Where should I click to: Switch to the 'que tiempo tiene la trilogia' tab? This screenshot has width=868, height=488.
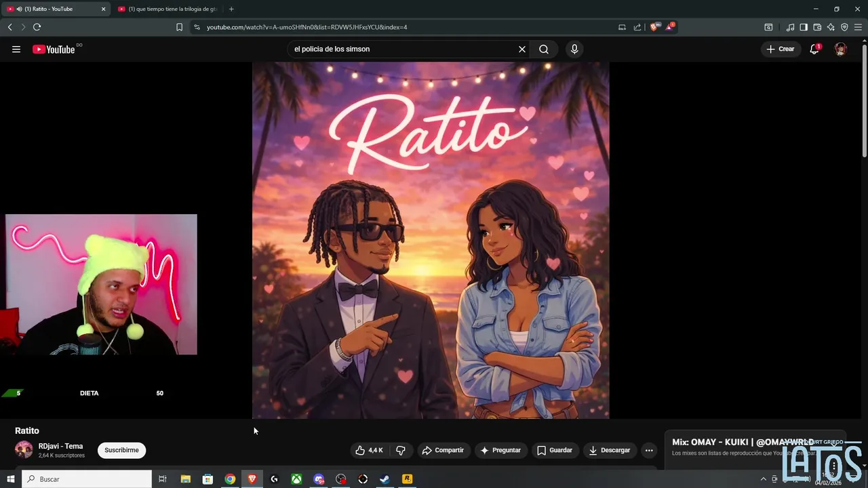[x=167, y=9]
